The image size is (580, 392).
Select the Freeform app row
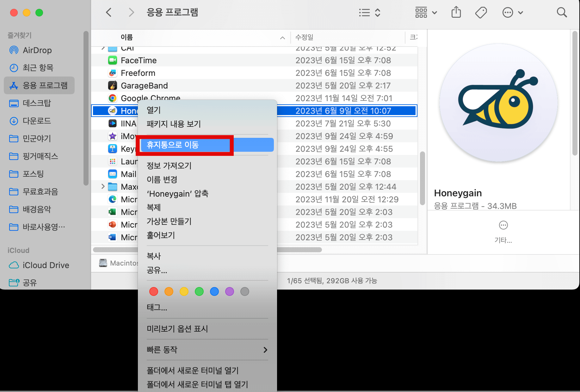click(x=254, y=73)
